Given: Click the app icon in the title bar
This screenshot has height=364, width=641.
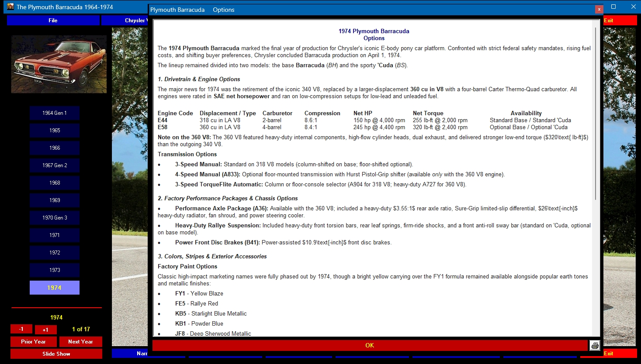Looking at the screenshot, I should 10,7.
